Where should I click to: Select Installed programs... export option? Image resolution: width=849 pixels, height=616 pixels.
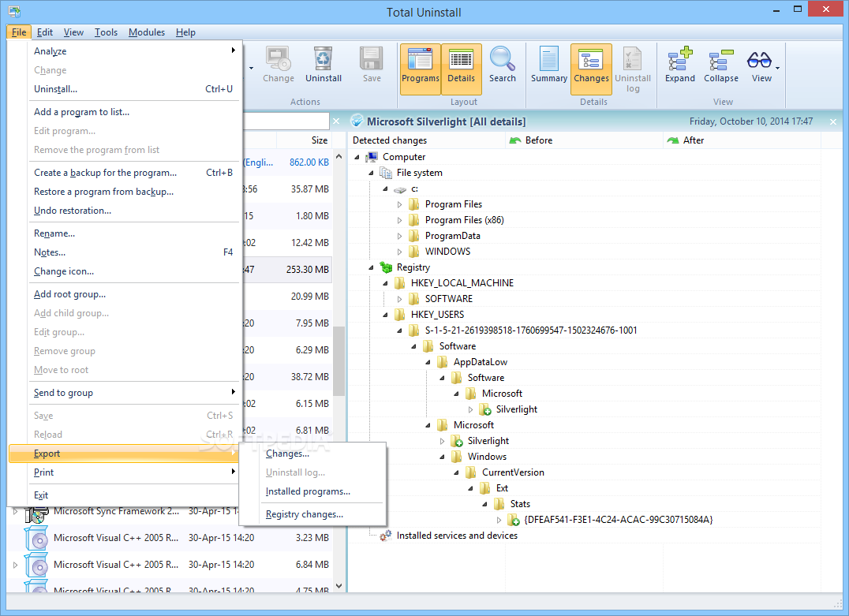(x=312, y=491)
